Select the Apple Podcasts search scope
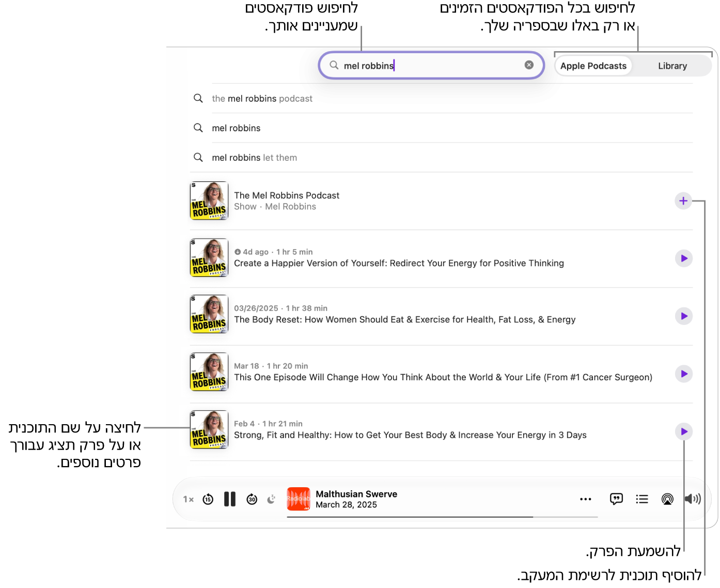 (x=593, y=66)
